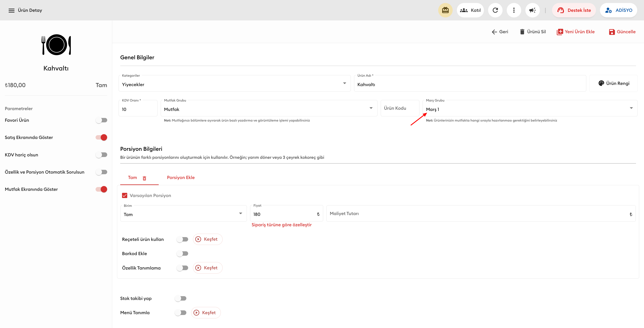Viewport: 644px width, 328px height.
Task: Click the Maliyet Tutarı input field
Action: pos(481,214)
